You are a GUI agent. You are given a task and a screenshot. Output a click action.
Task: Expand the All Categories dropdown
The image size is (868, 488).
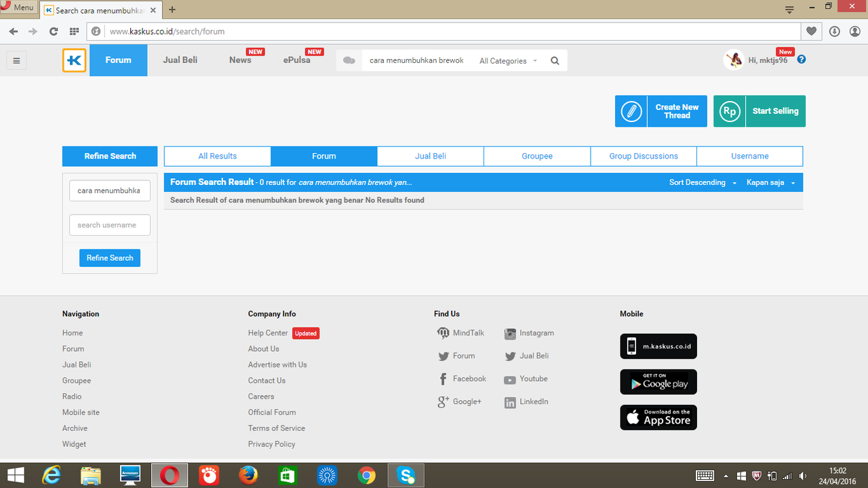[x=508, y=61]
